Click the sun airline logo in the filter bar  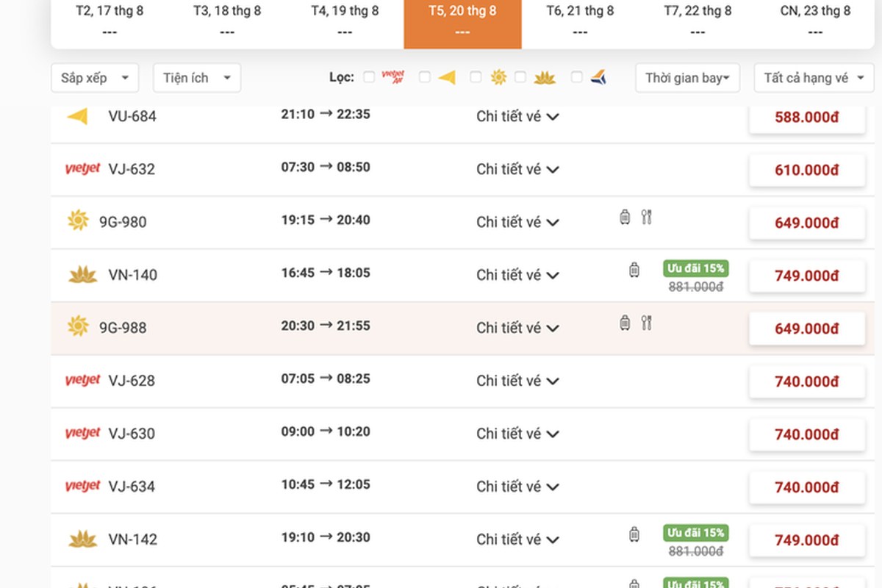(x=498, y=77)
